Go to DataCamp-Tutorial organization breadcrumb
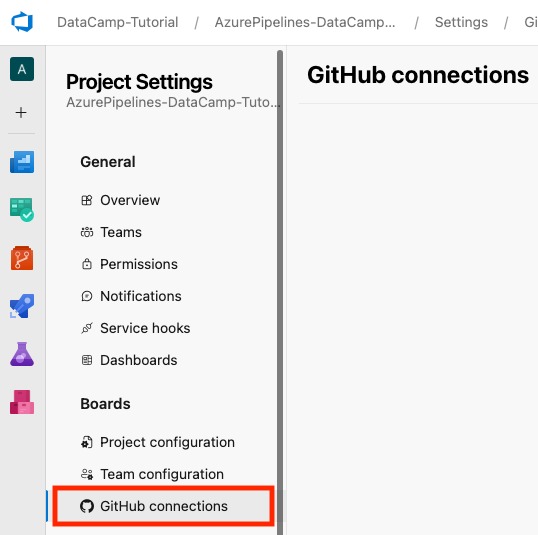The image size is (538, 535). coord(117,22)
